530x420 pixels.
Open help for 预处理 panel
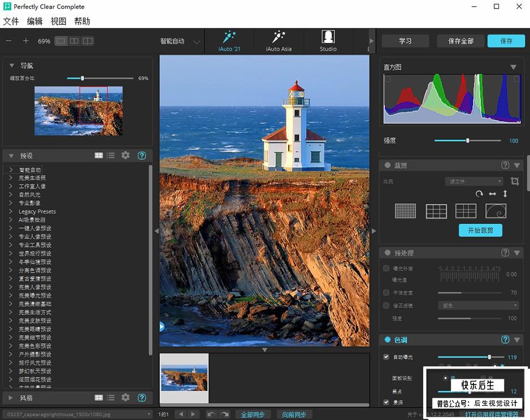[505, 252]
